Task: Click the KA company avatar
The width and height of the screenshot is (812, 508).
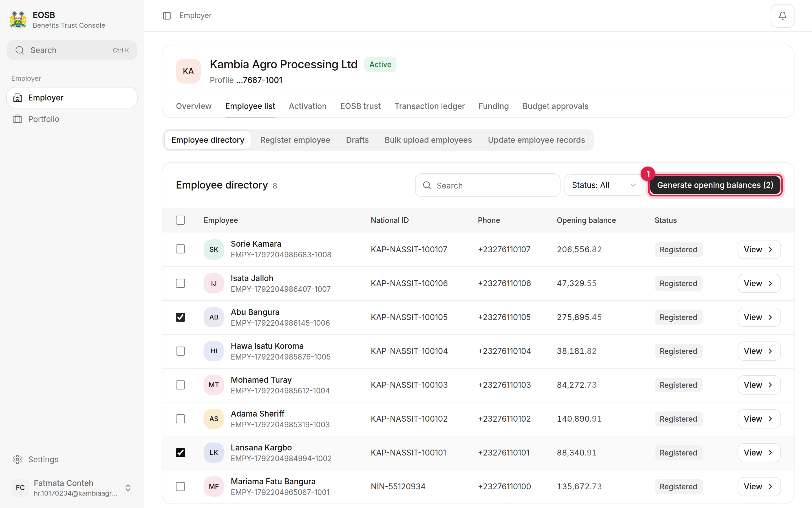Action: coord(188,71)
